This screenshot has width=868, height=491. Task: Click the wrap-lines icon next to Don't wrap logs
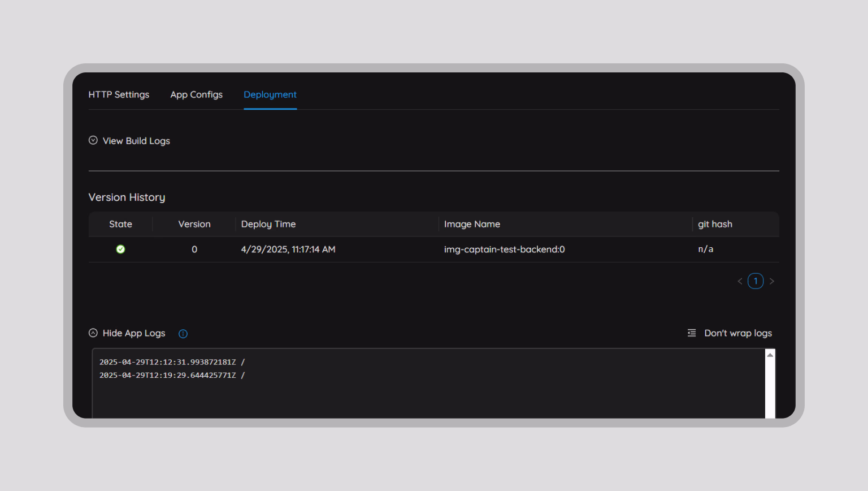(692, 333)
